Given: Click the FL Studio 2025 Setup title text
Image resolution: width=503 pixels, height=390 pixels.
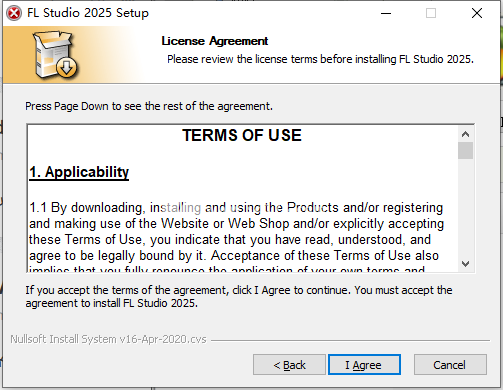Looking at the screenshot, I should (88, 13).
